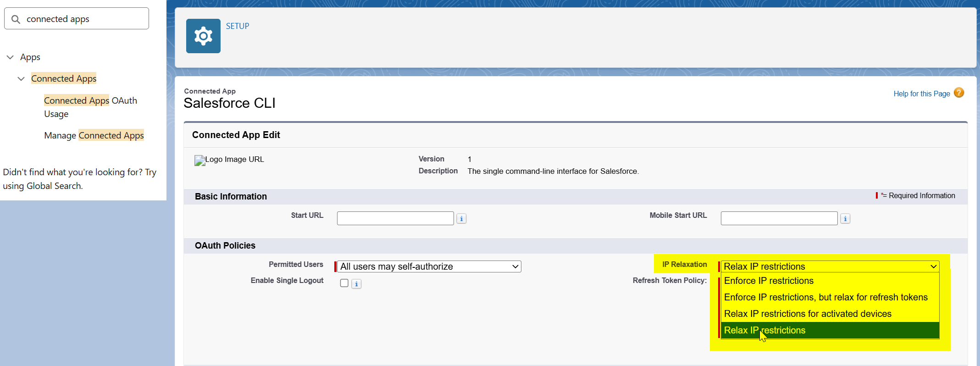Click the Mobile Start URL input field

tap(779, 218)
